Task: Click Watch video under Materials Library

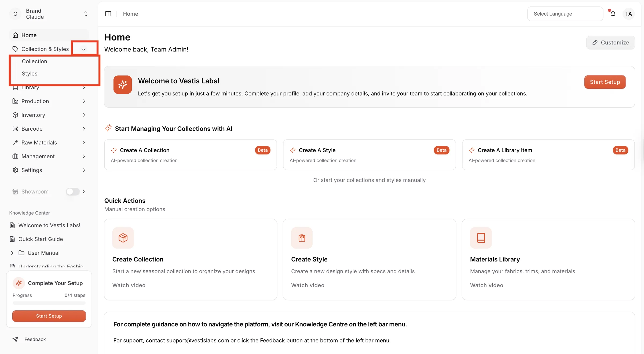Action: tap(486, 285)
